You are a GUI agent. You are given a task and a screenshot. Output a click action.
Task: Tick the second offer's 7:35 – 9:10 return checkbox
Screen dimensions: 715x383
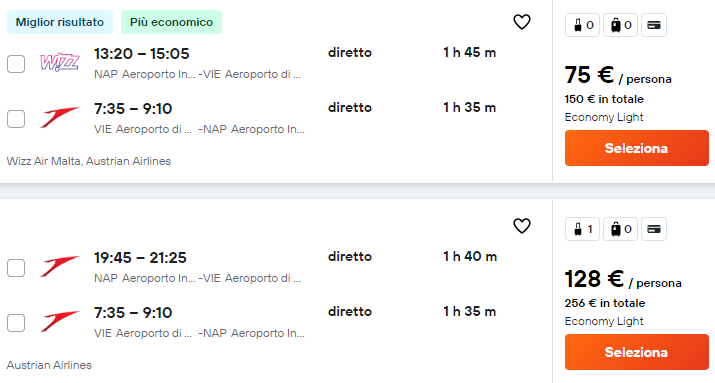(16, 323)
